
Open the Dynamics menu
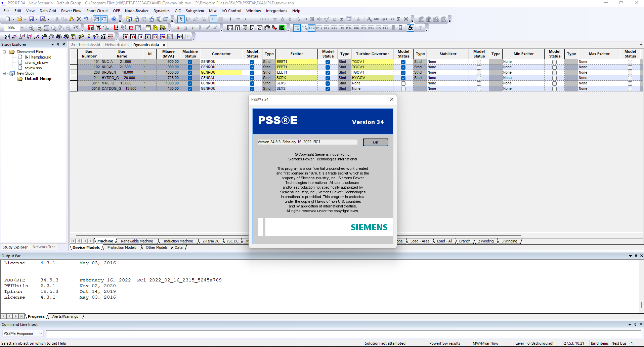click(x=162, y=11)
